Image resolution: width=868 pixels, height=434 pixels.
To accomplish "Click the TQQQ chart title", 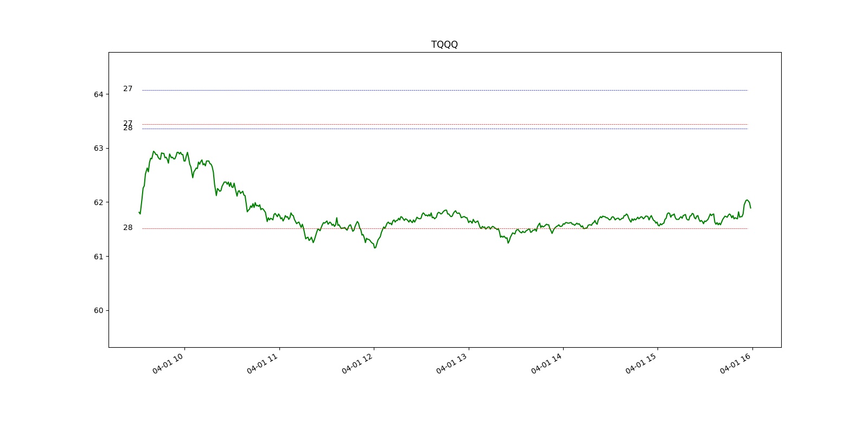I will (x=444, y=44).
